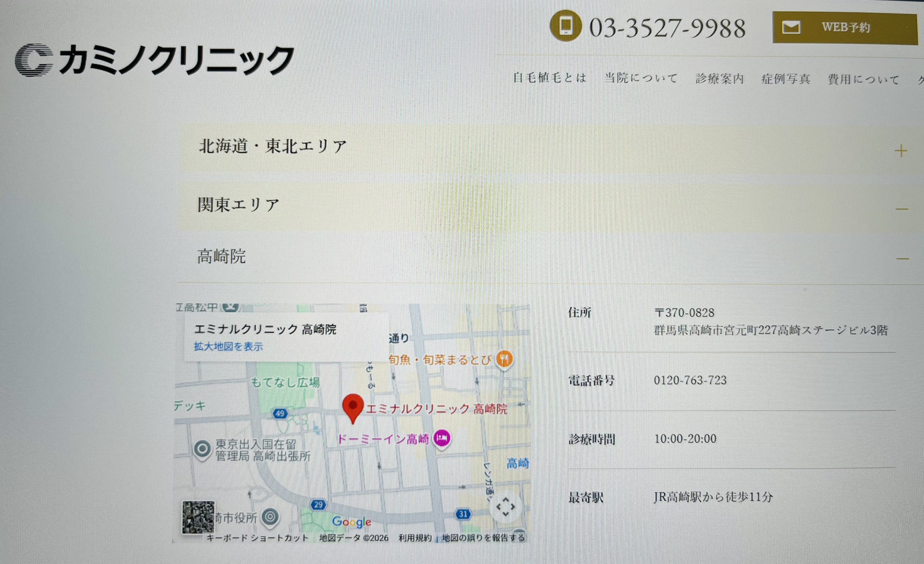
Task: Click the ドーミーイン高崎 hotel icon
Action: point(442,438)
